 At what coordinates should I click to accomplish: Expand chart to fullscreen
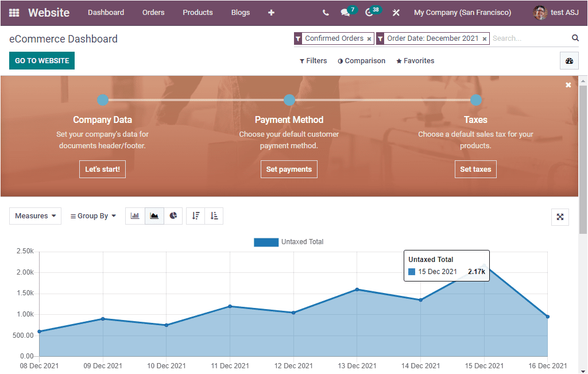tap(560, 217)
